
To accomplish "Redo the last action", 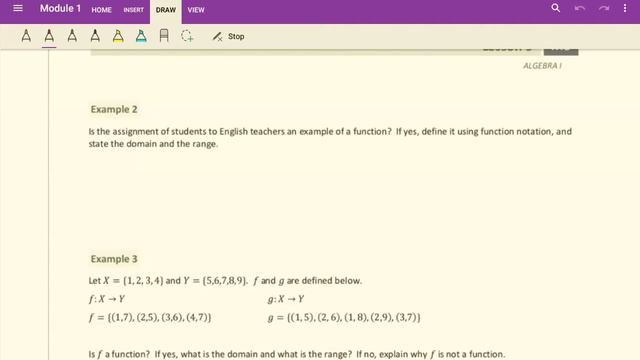I will pyautogui.click(x=604, y=8).
